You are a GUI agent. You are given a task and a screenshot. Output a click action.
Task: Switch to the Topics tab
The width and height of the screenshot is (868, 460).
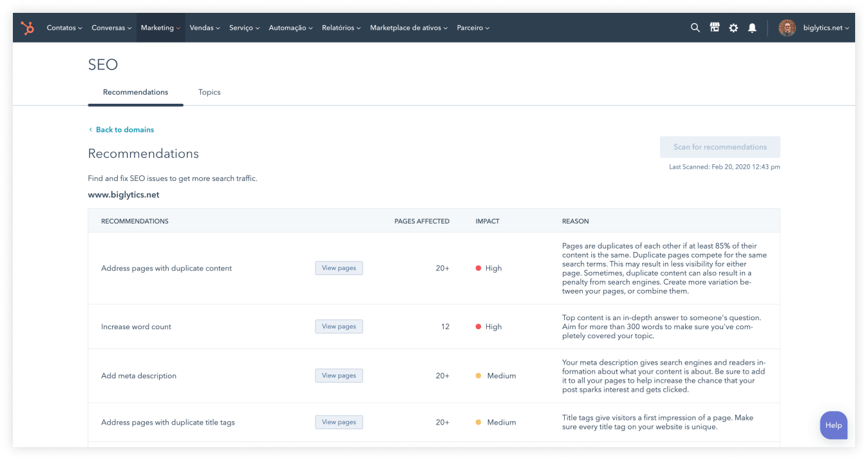point(209,92)
